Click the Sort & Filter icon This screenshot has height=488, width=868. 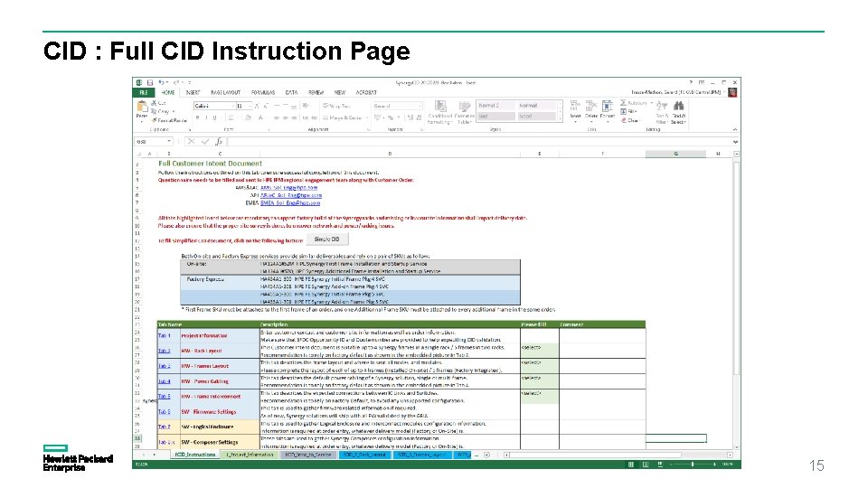coord(662,107)
